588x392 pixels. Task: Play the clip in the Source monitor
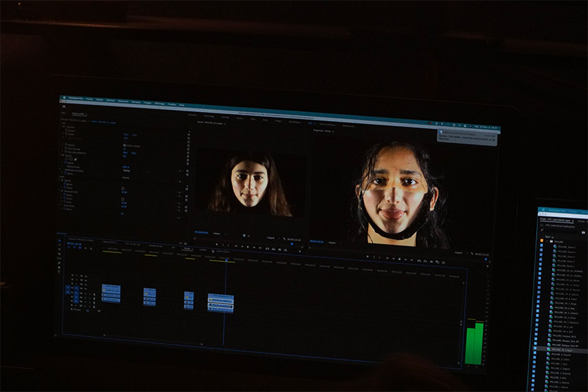tap(248, 247)
